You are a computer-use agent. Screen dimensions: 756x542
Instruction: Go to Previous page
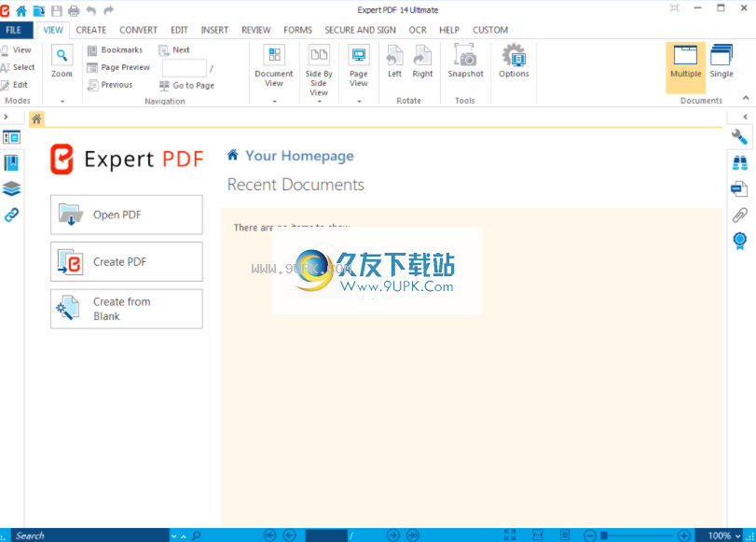pos(110,85)
